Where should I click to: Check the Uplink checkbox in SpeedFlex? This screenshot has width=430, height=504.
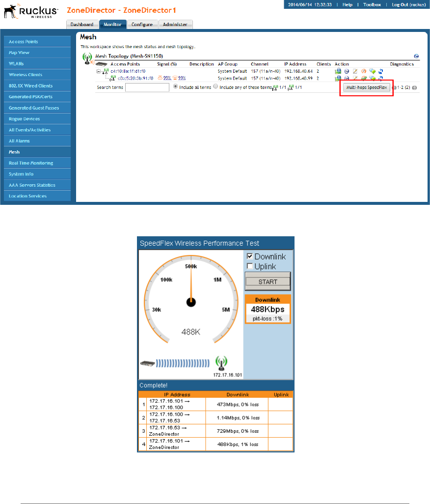click(x=250, y=266)
